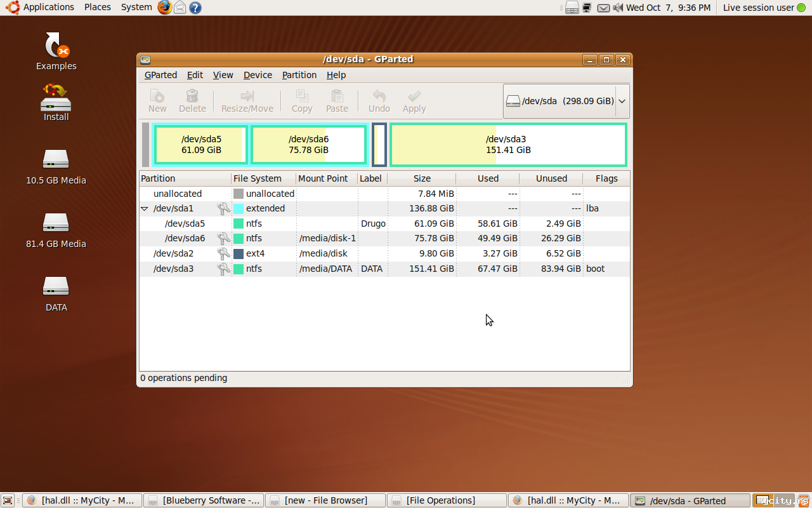
Task: Collapse the /dev/sda1 extended partition tree
Action: point(144,208)
